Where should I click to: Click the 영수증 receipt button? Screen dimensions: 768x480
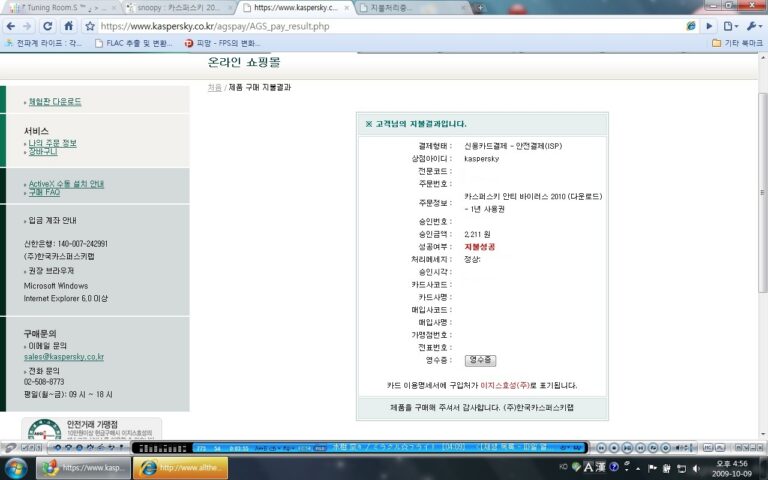[x=480, y=360]
